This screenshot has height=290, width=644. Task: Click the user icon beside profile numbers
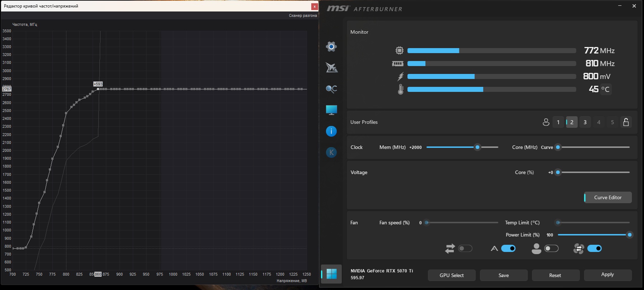pyautogui.click(x=546, y=122)
